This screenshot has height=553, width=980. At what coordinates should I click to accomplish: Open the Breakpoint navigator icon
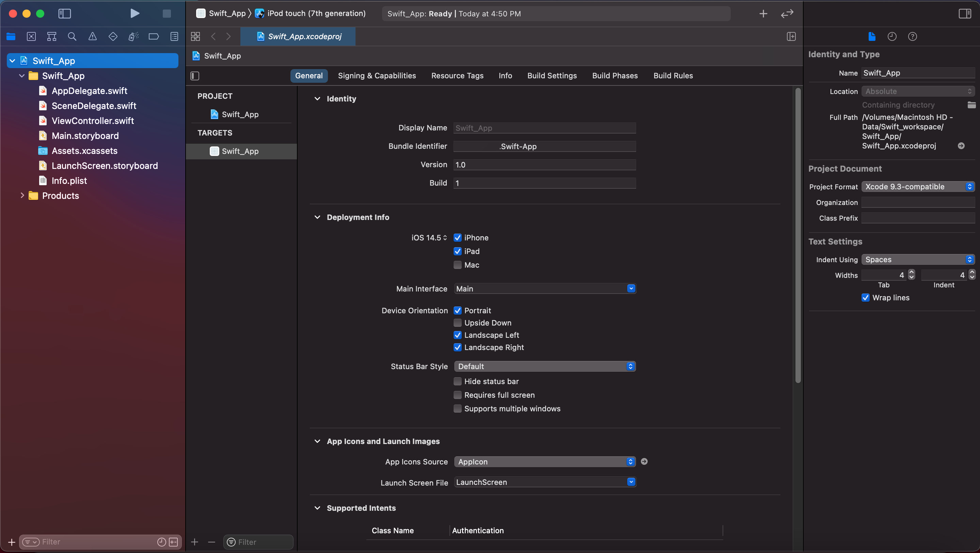click(x=154, y=36)
